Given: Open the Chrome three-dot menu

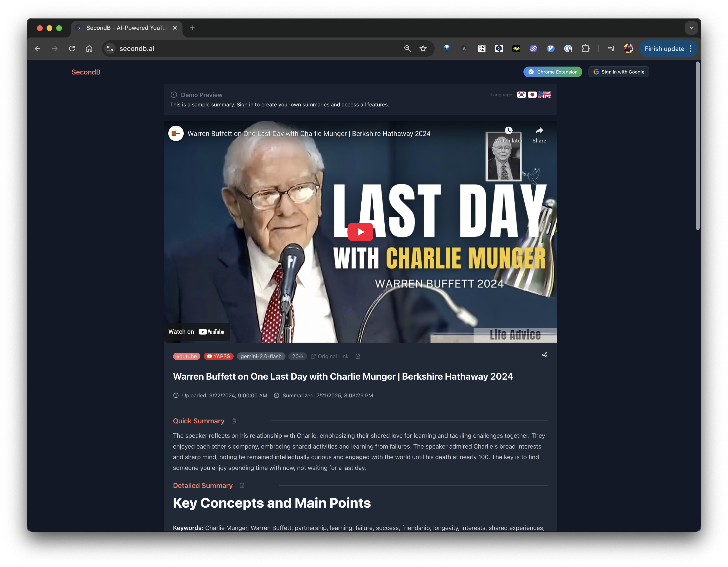Looking at the screenshot, I should tap(691, 49).
